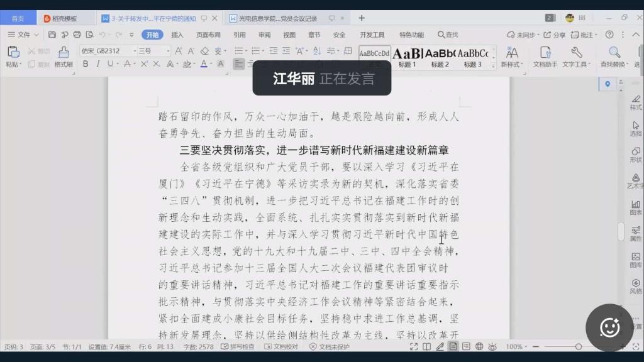Open the 文档助手 document assistant

click(545, 56)
